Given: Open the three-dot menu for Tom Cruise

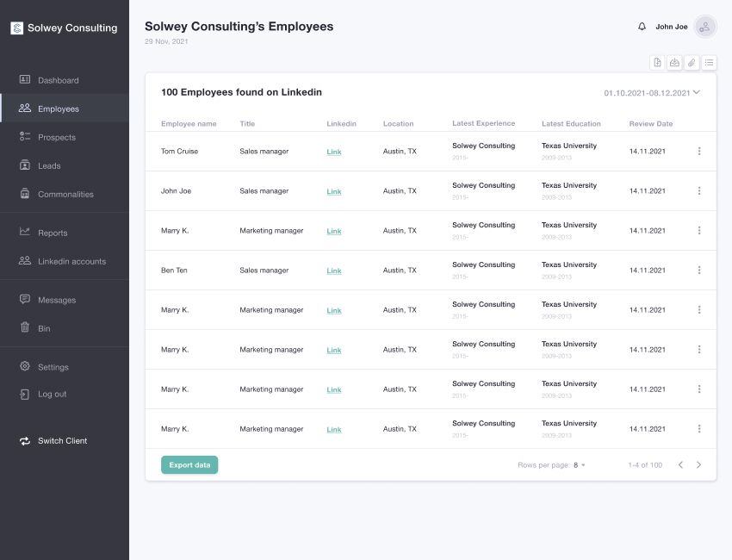Looking at the screenshot, I should point(699,151).
